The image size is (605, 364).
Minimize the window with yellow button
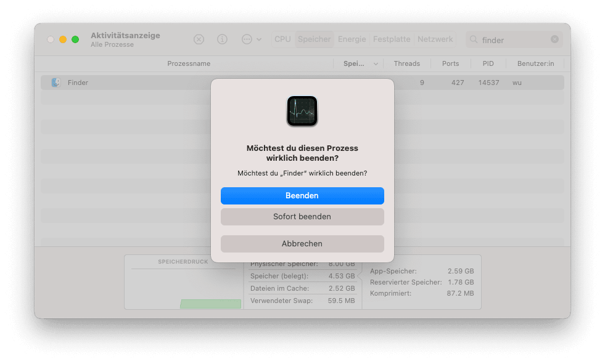[x=63, y=39]
